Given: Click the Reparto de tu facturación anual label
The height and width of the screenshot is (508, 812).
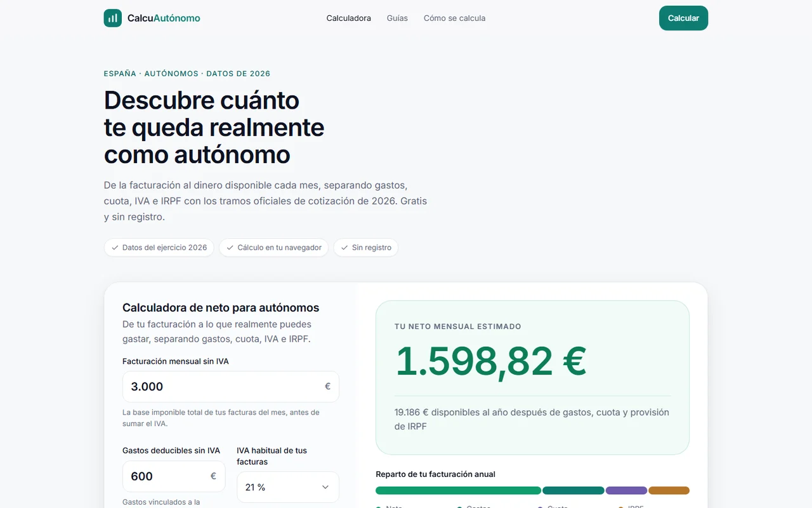Looking at the screenshot, I should point(435,474).
